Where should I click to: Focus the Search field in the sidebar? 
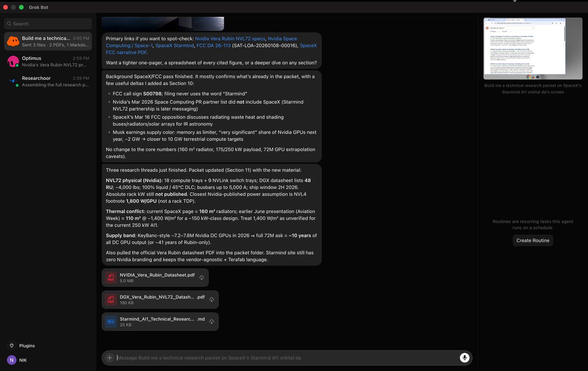pyautogui.click(x=48, y=24)
